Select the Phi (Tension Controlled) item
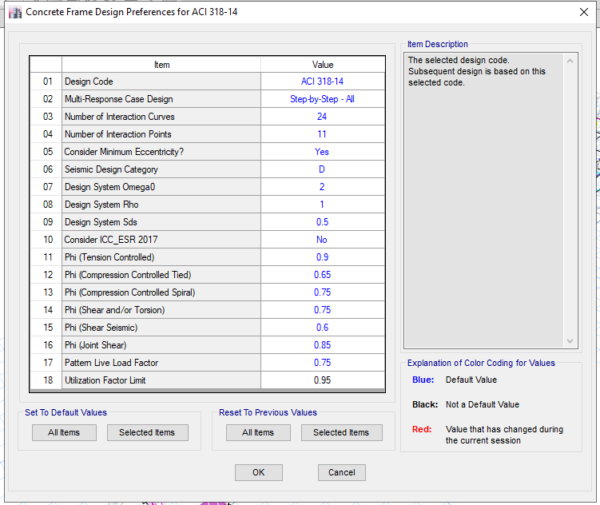This screenshot has width=600, height=505. tap(161, 257)
